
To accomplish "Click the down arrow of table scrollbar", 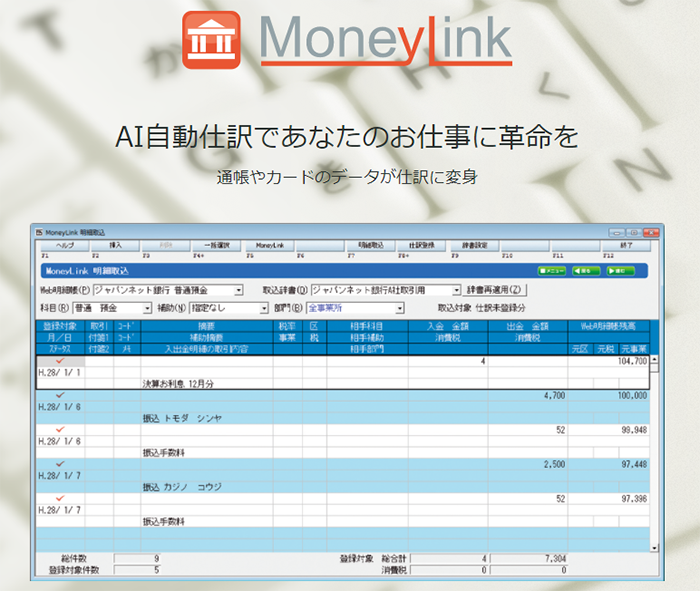I will pyautogui.click(x=655, y=547).
